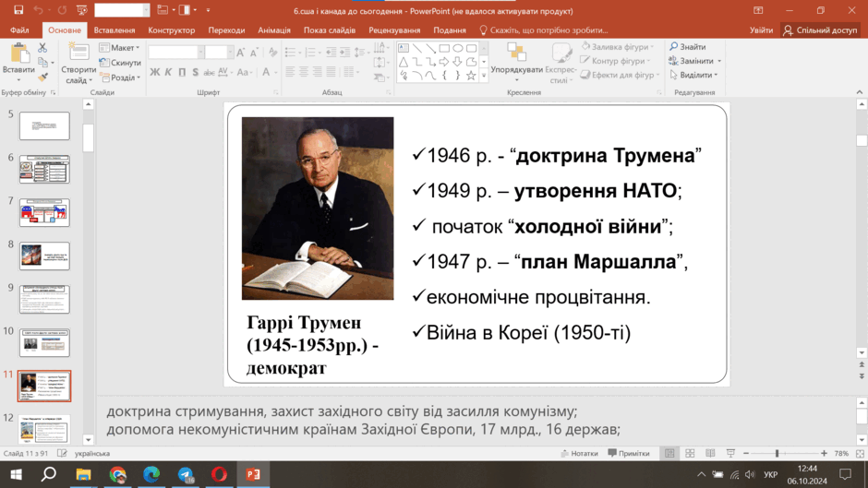Switch to the Показ слайдів tab

click(x=330, y=30)
